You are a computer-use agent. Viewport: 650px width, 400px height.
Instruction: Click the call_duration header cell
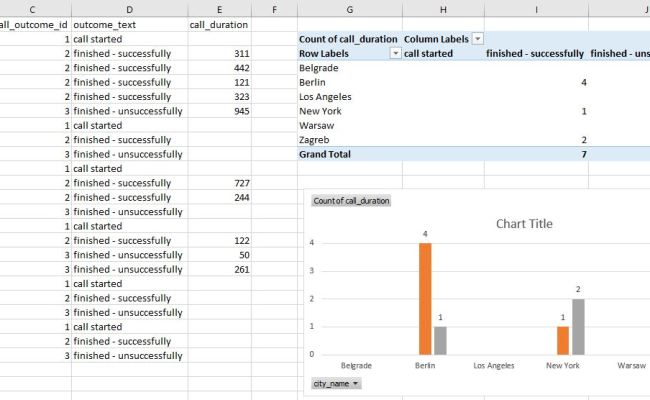[219, 24]
